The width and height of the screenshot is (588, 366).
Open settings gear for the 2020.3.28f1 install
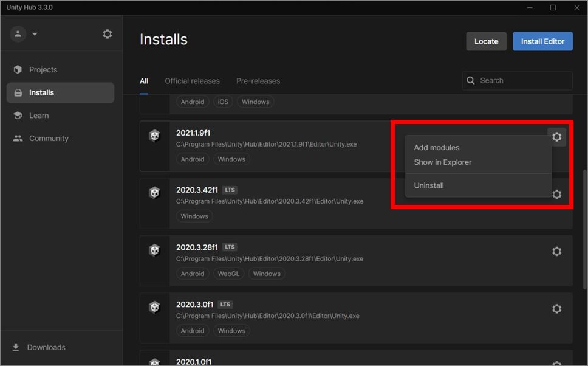pos(556,250)
